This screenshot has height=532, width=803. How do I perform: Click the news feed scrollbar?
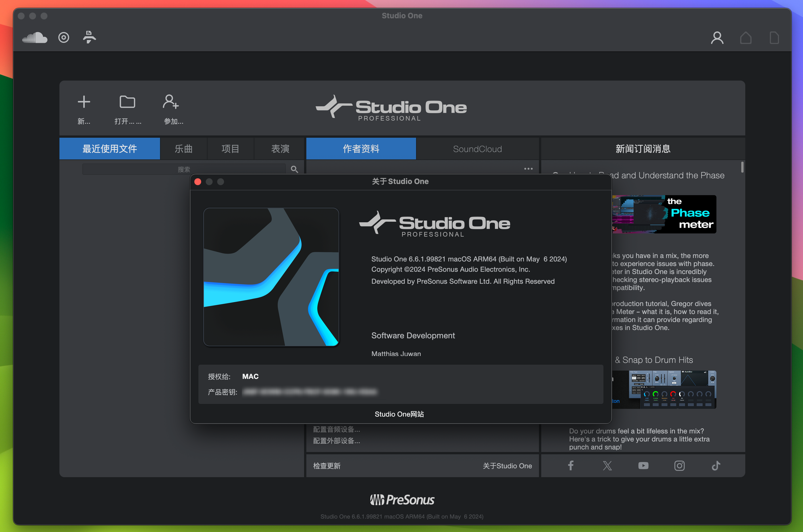pyautogui.click(x=742, y=167)
